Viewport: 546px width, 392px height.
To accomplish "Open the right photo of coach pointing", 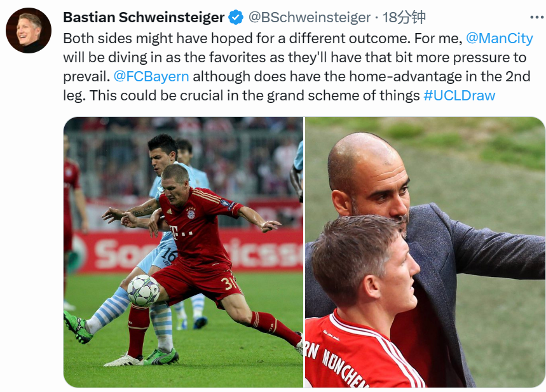I will pos(425,252).
